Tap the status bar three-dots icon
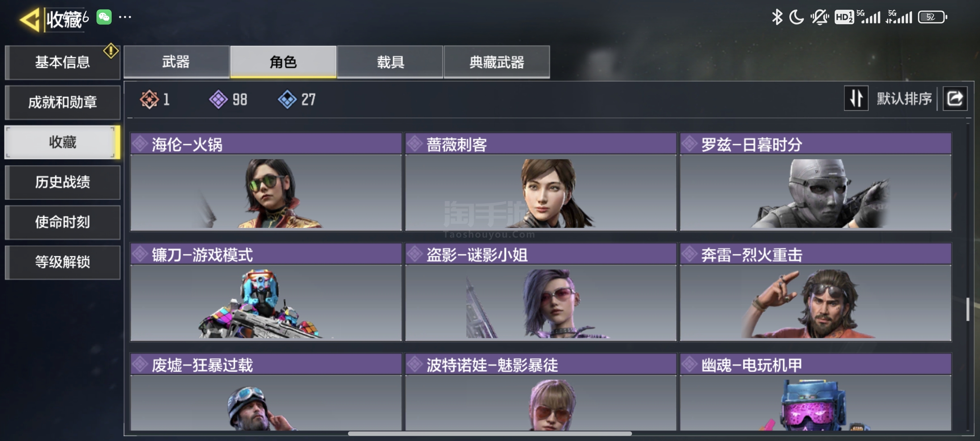This screenshot has height=441, width=980. click(x=125, y=17)
